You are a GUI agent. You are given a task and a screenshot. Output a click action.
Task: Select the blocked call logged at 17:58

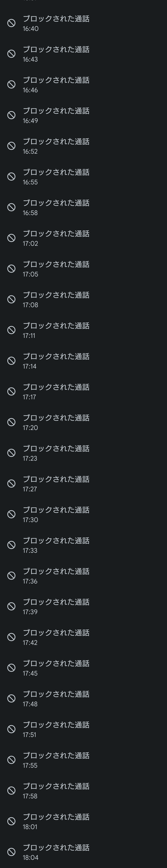83,790
